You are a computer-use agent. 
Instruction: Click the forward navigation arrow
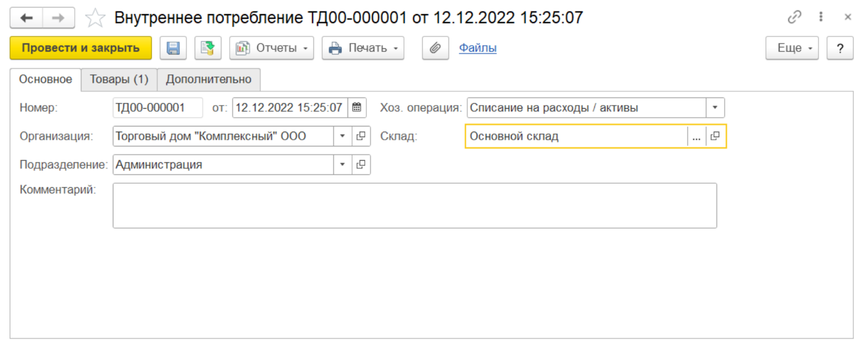click(58, 18)
